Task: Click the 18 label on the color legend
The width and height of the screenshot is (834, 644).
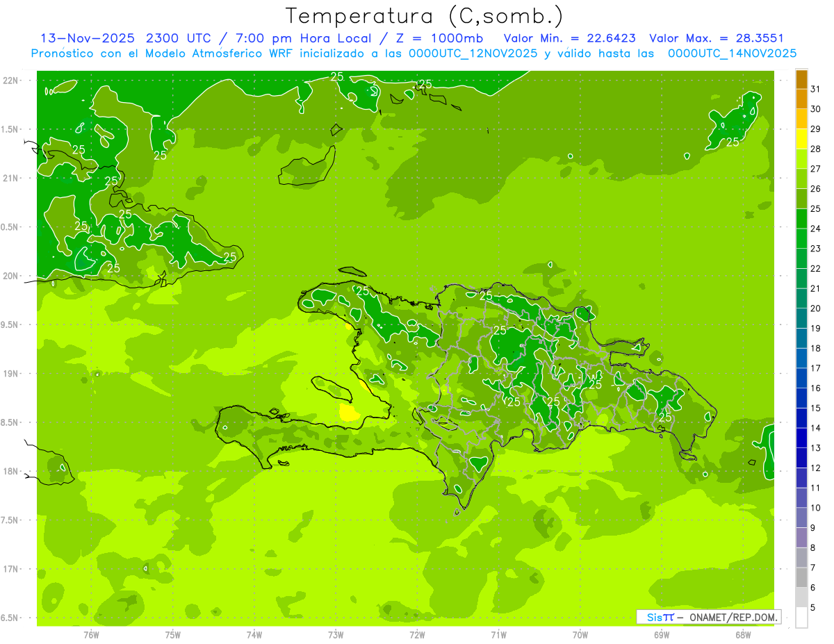Action: point(816,348)
